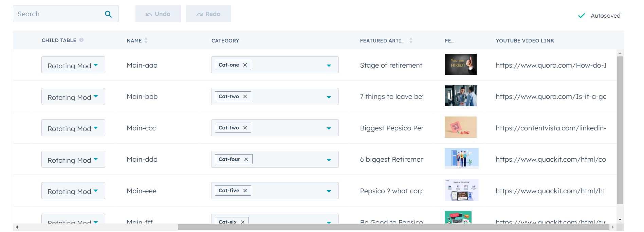Viewport: 644px width, 232px height.
Task: Remove the Cat-four tag from Main-ddd
Action: tap(247, 159)
